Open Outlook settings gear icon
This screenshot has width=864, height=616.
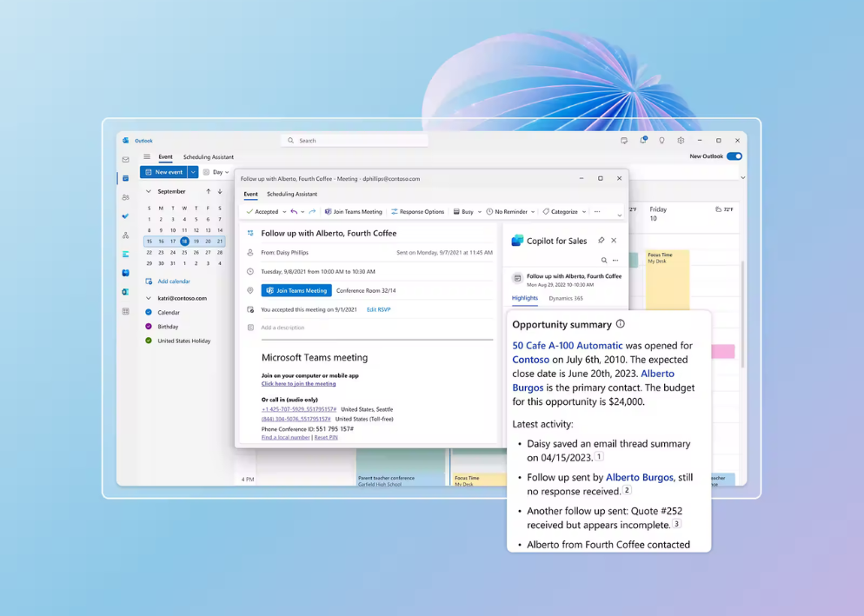pos(681,140)
